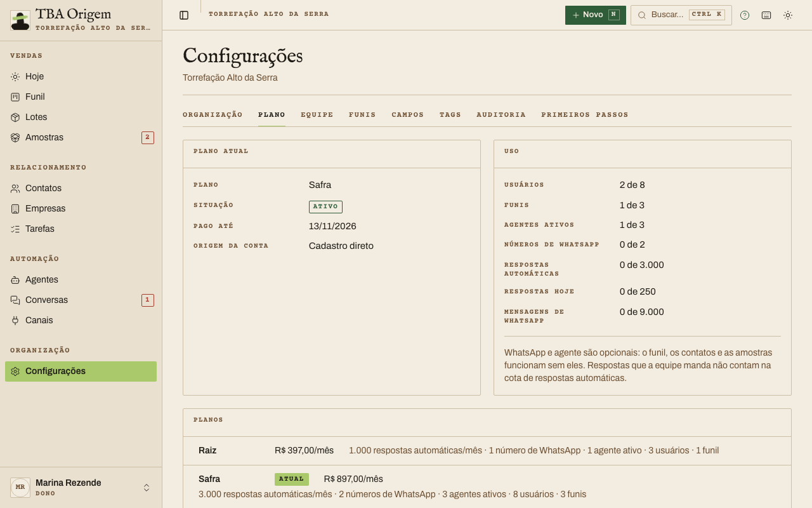Open the Primeiros Passos tab
The height and width of the screenshot is (508, 812).
tap(585, 115)
